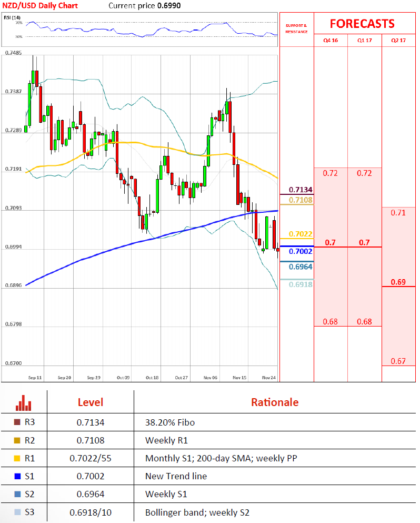Click the S1 row label

tap(29, 476)
